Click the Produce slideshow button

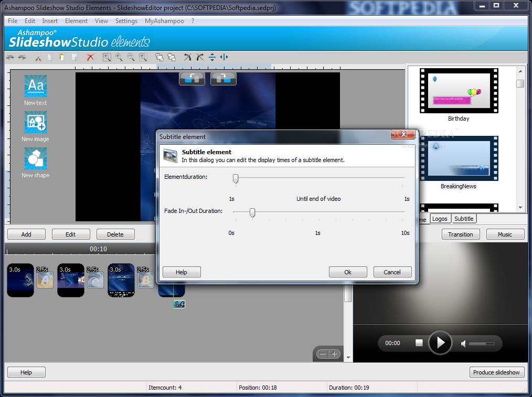point(496,372)
